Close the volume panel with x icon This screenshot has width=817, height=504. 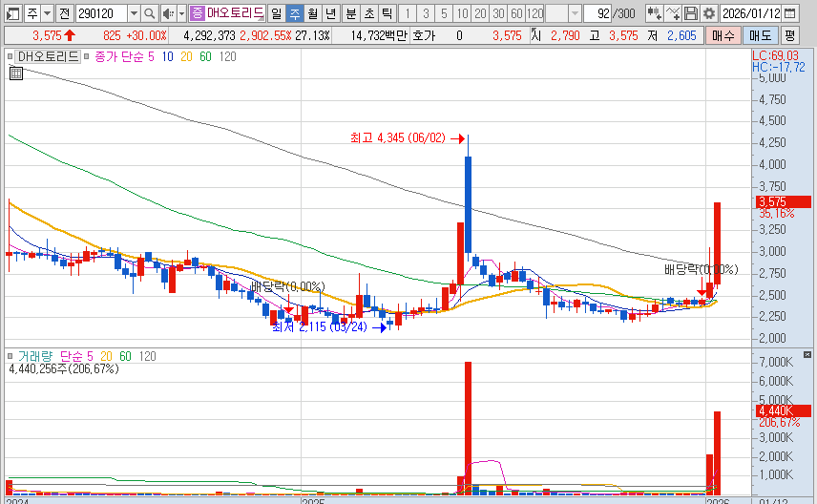point(807,354)
